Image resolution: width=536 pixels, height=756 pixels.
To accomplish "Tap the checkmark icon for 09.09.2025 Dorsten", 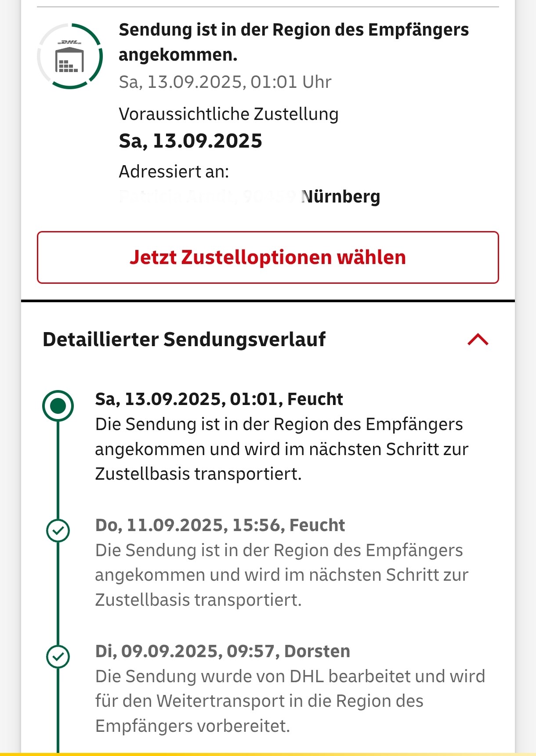I will (x=58, y=657).
